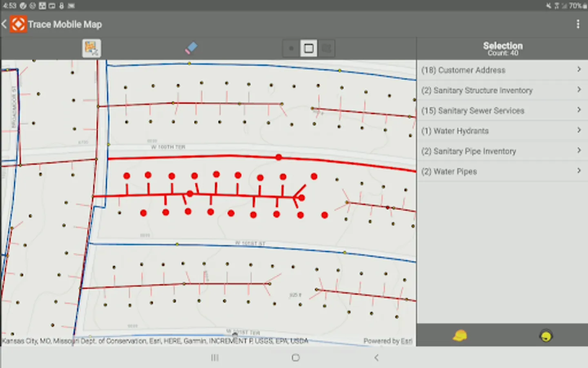
Task: Open the "(18) Customer Address" results
Action: 502,70
